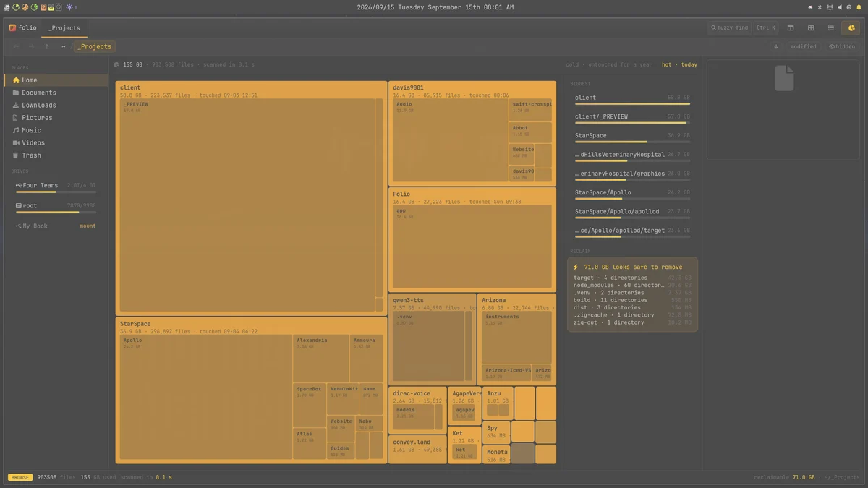Click the build · 11 directories row
This screenshot has height=488, width=868.
[x=632, y=300]
